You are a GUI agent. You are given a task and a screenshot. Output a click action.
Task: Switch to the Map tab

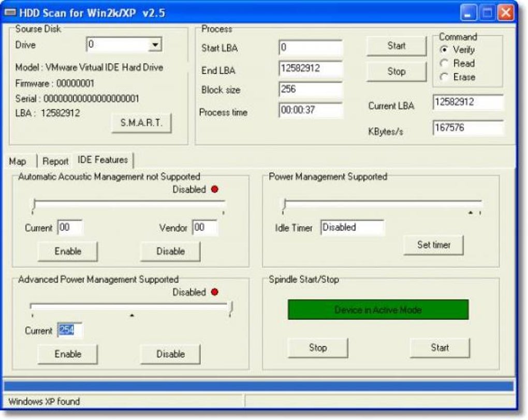point(18,161)
